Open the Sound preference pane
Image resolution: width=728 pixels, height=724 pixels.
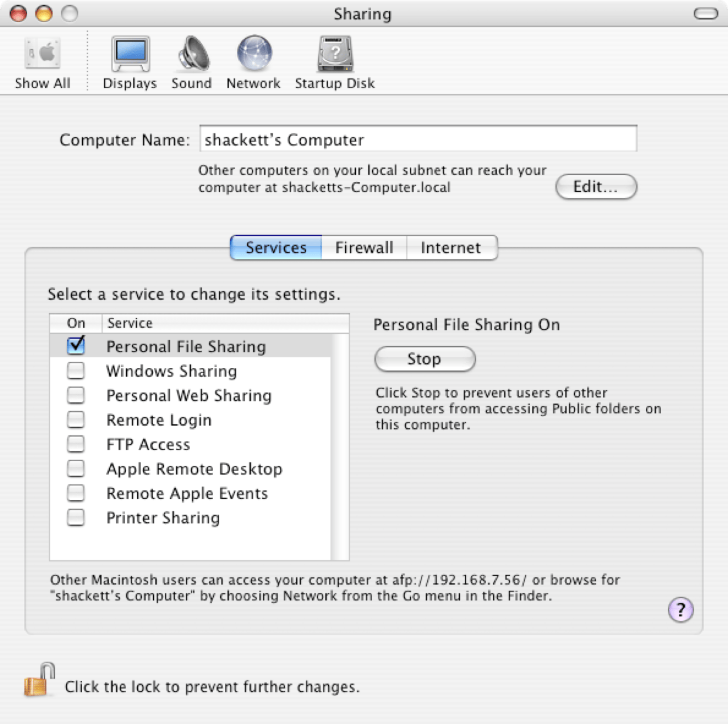[x=192, y=63]
